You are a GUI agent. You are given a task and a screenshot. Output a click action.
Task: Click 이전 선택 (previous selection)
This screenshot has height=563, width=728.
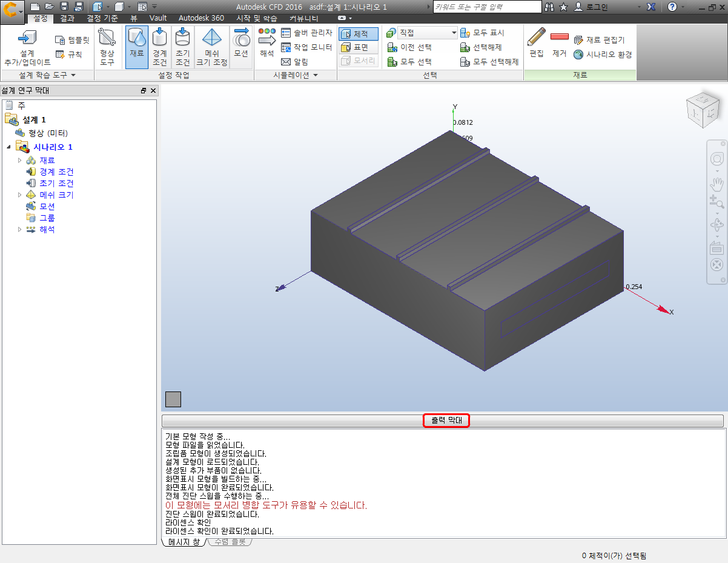pos(409,47)
